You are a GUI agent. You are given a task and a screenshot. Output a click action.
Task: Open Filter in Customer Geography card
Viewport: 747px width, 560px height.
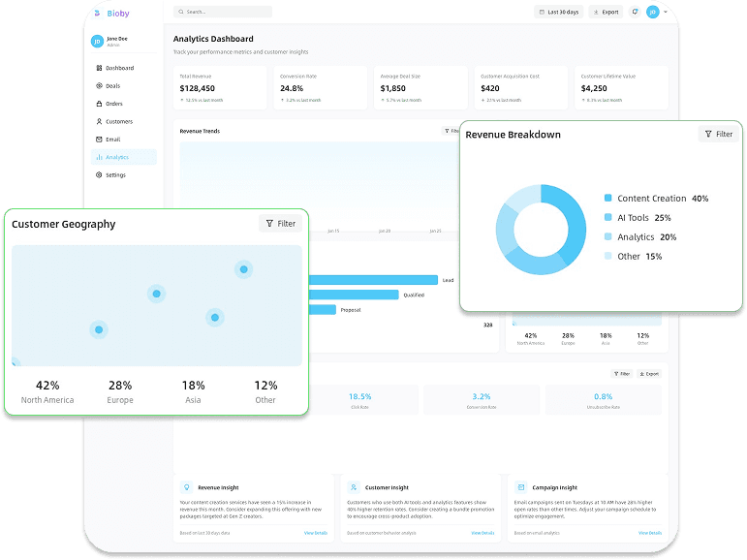pos(280,224)
